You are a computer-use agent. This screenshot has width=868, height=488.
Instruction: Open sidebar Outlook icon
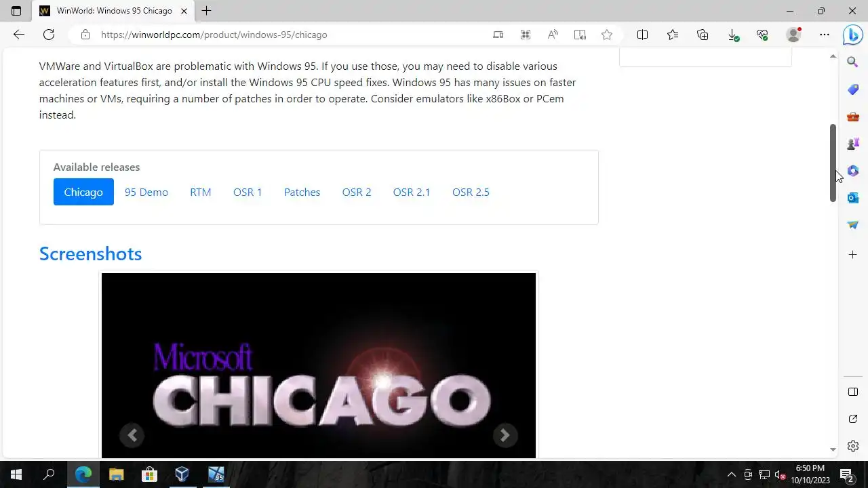point(853,198)
